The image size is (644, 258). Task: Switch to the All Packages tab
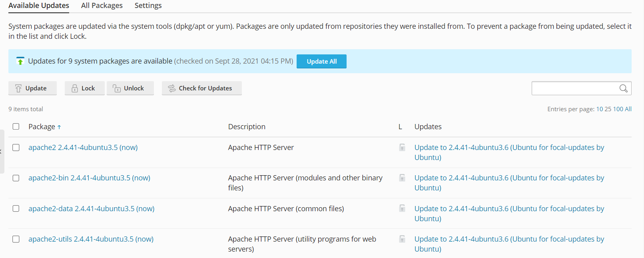click(102, 6)
